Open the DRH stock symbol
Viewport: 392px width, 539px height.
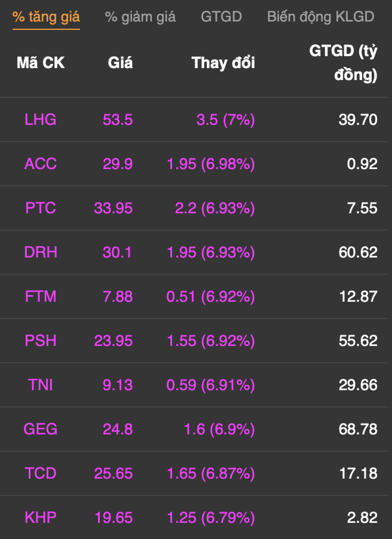40,252
